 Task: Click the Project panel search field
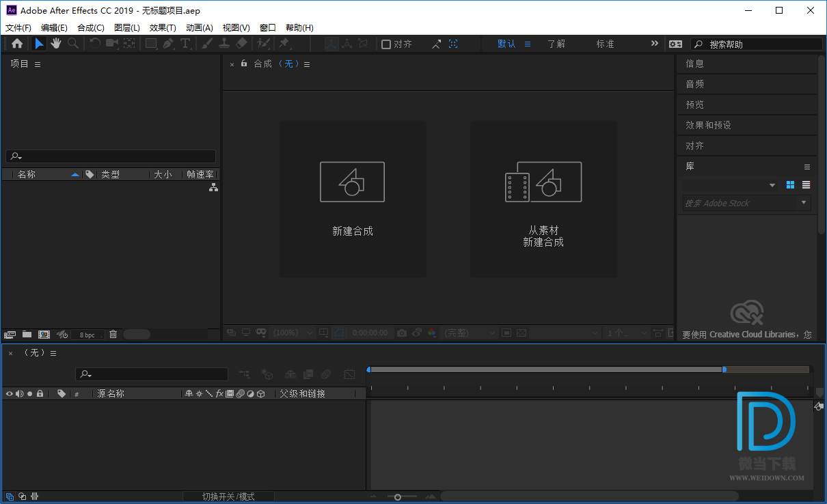pos(111,156)
